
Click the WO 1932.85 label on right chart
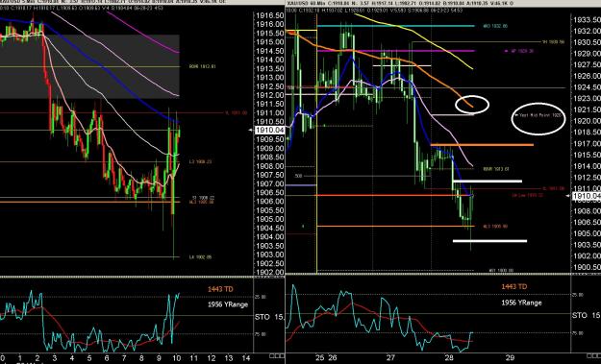[495, 26]
